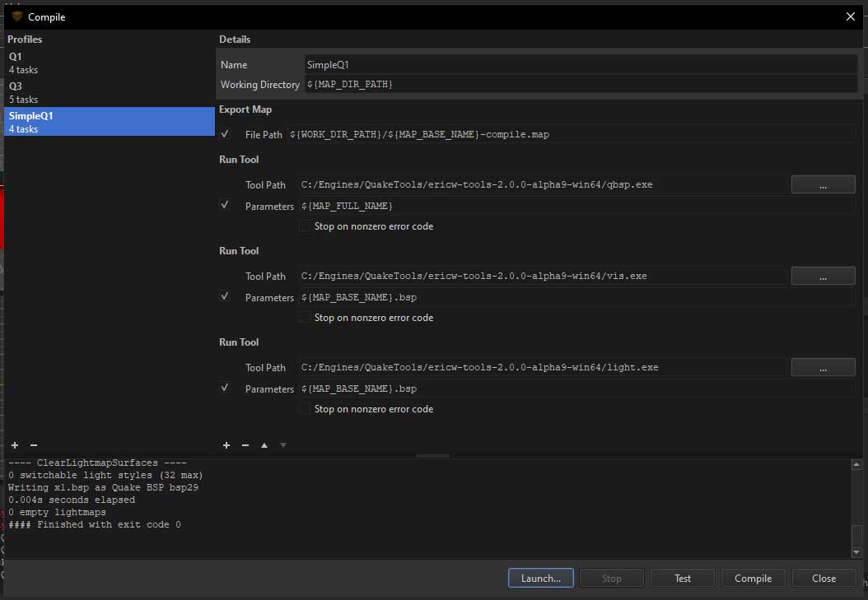
Task: Browse for the light.exe tool path
Action: click(824, 367)
